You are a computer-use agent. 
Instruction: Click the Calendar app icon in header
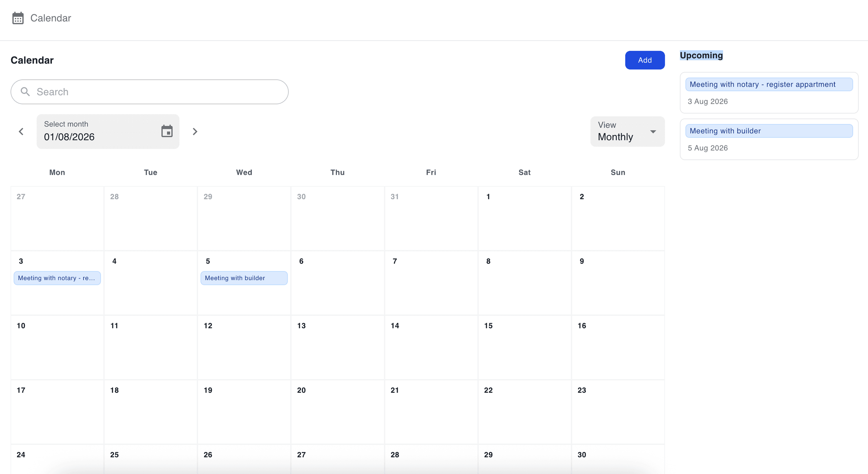(x=18, y=18)
